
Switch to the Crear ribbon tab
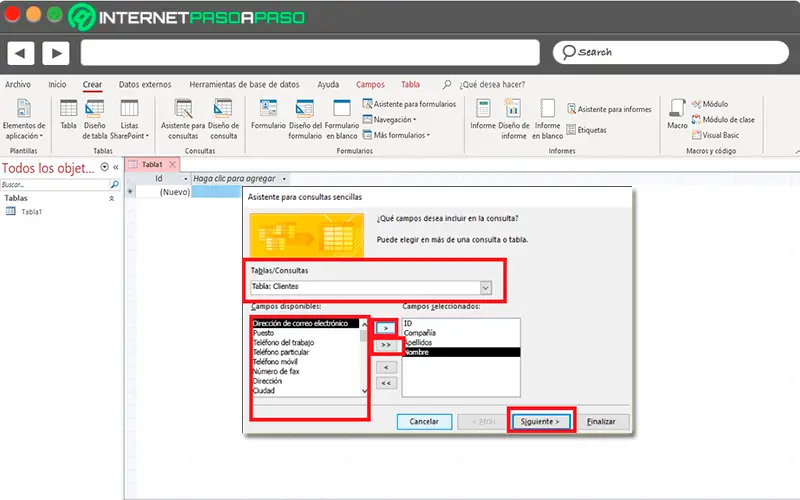pyautogui.click(x=92, y=85)
